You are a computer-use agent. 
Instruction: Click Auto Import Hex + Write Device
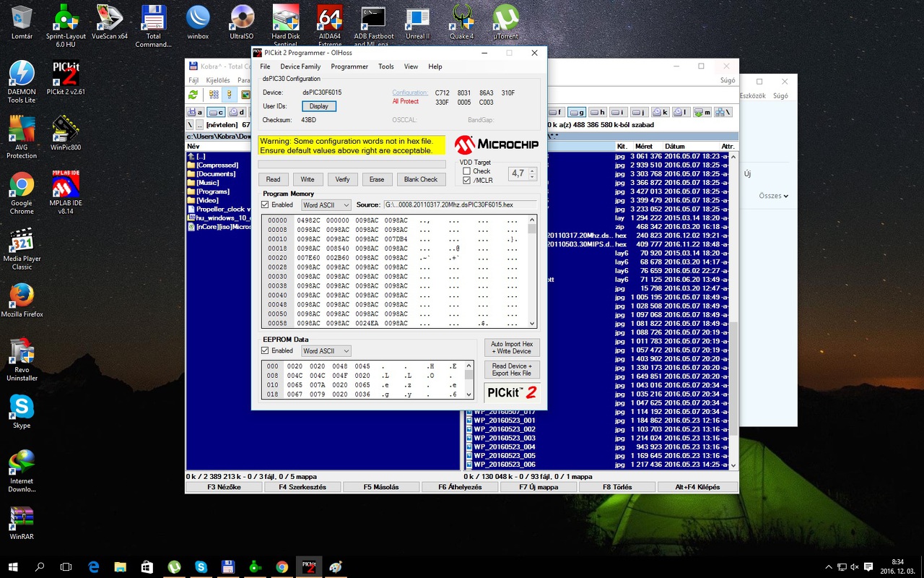512,348
